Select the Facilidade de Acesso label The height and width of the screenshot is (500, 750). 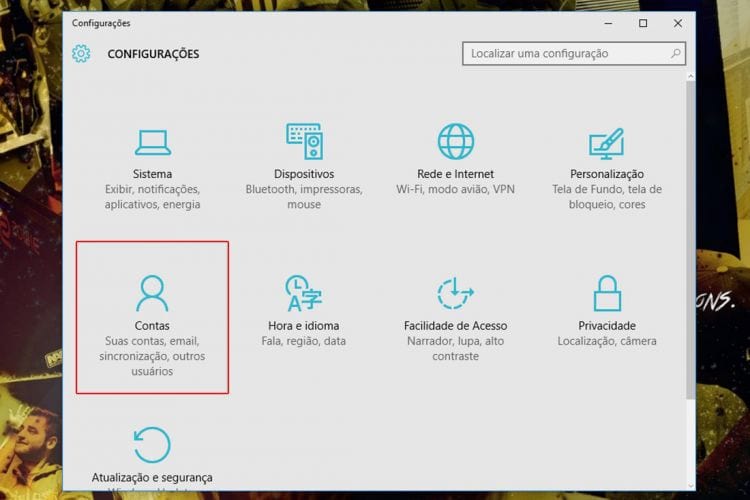point(455,325)
